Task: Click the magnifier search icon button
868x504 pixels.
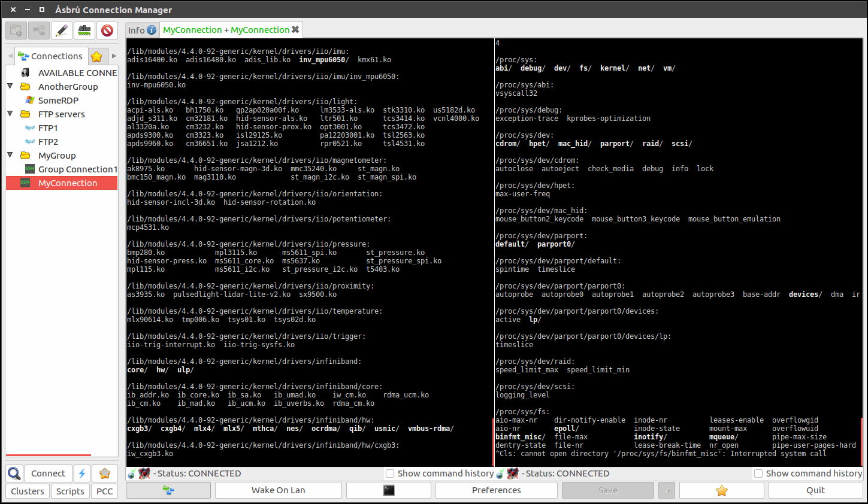Action: point(14,473)
